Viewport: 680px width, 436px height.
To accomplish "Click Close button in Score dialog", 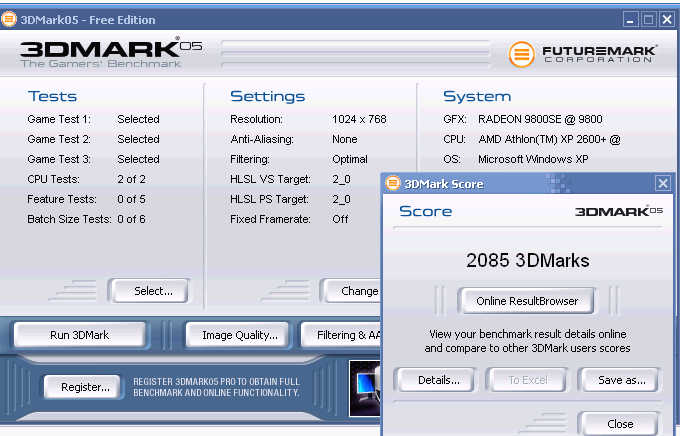I will 619,423.
